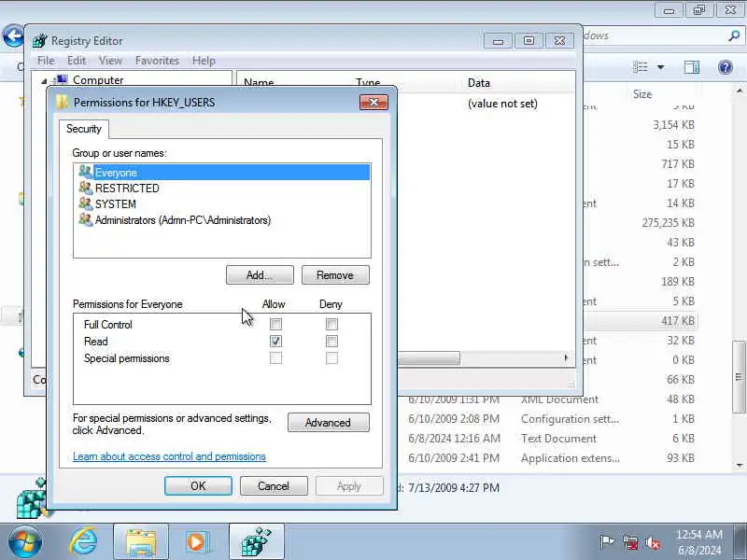This screenshot has height=560, width=747.
Task: Click the Explorer change view icon
Action: (x=641, y=67)
